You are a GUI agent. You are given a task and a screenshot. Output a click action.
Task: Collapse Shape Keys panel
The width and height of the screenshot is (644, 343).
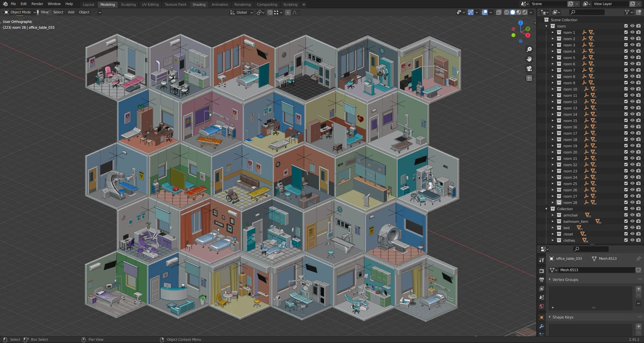[550, 317]
